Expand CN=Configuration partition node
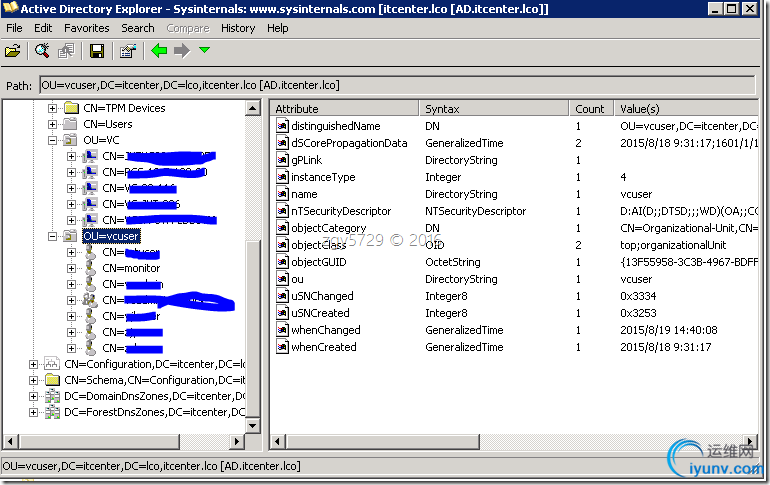 [33, 364]
